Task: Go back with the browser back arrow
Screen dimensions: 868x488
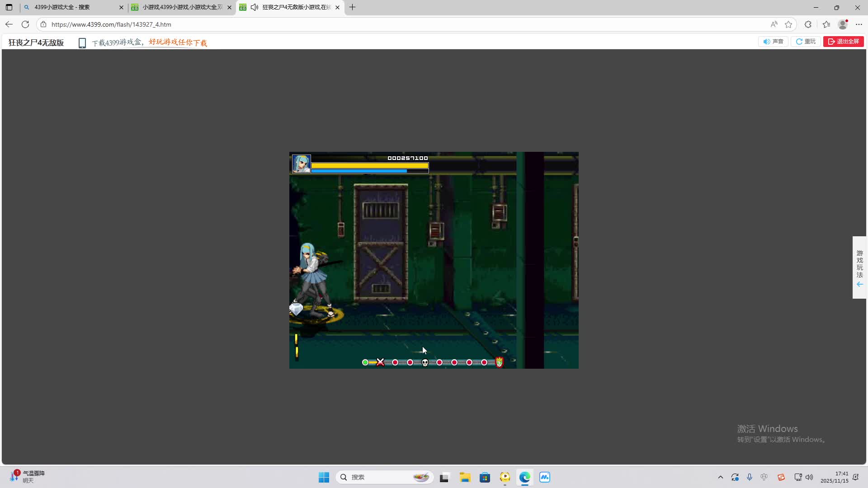Action: tap(9, 24)
